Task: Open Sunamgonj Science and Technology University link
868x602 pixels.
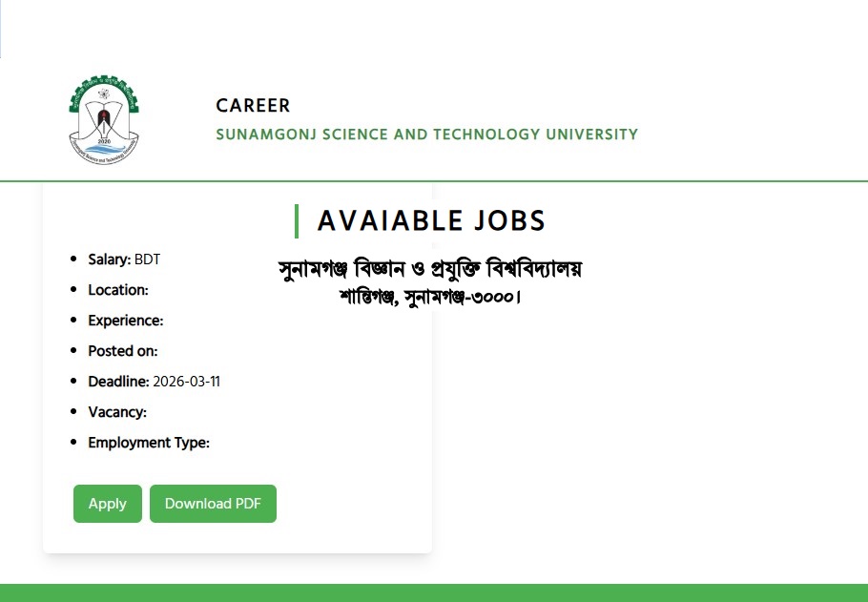Action: [x=426, y=135]
